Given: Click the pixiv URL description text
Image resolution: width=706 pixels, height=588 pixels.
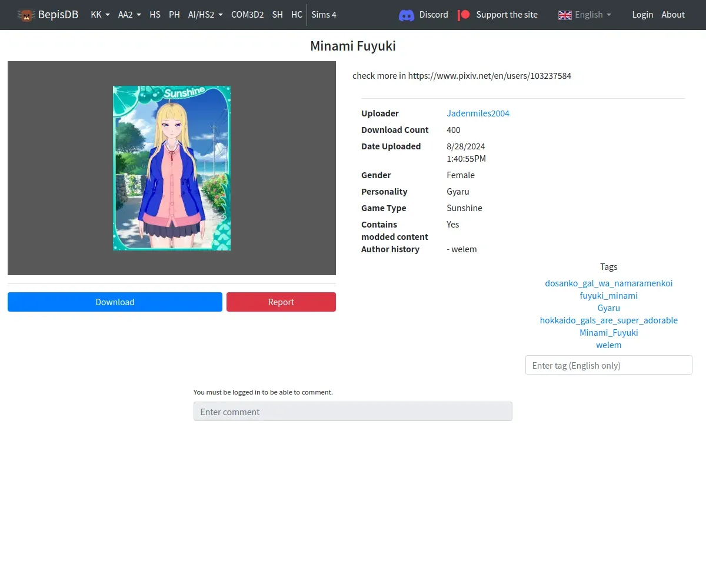Looking at the screenshot, I should (462, 76).
